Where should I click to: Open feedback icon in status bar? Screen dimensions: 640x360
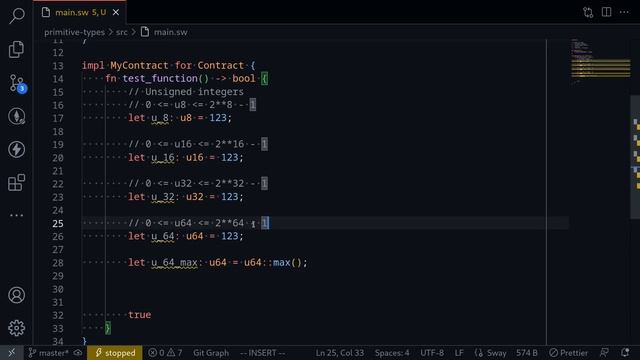click(x=604, y=353)
